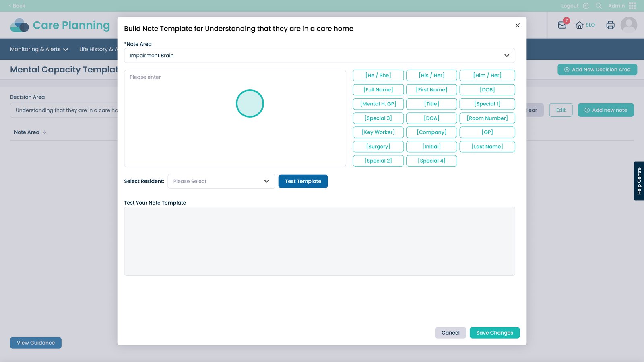Insert the [Surgery] placeholder

point(378,147)
